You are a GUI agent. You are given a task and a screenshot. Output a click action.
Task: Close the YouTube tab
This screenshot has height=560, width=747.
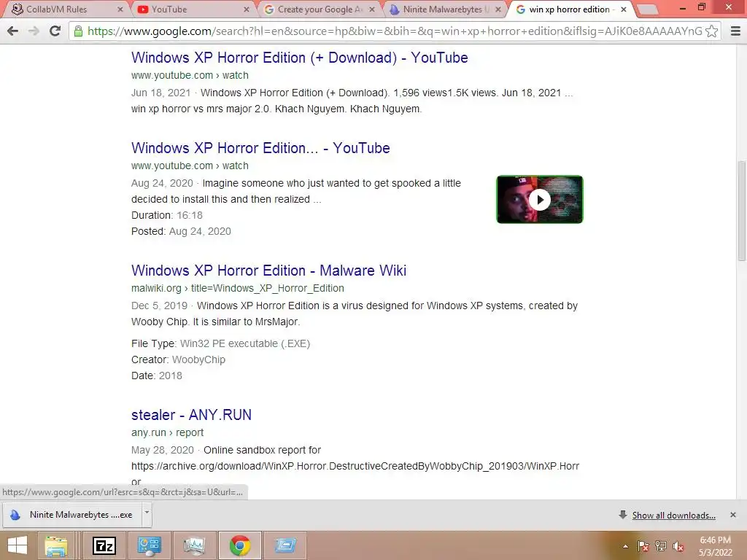tap(247, 9)
